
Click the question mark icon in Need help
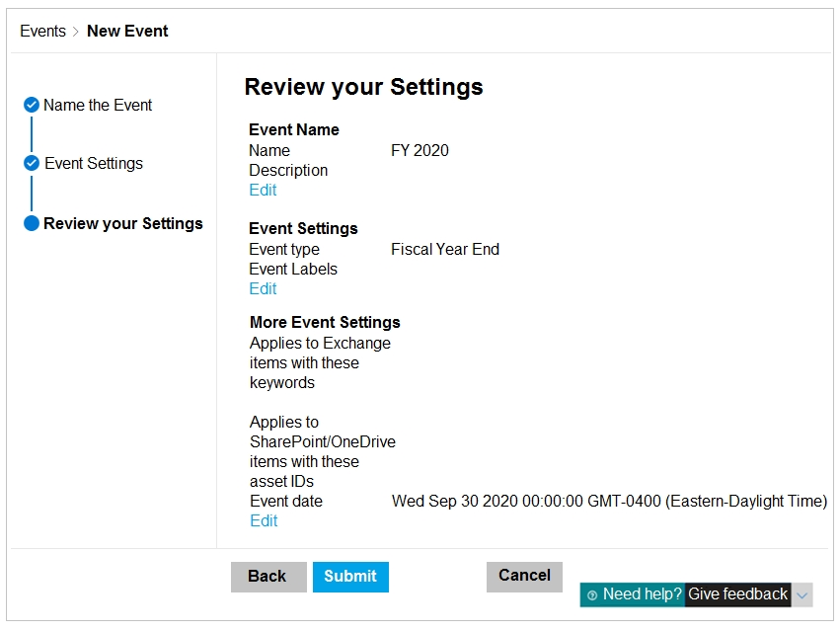point(592,595)
